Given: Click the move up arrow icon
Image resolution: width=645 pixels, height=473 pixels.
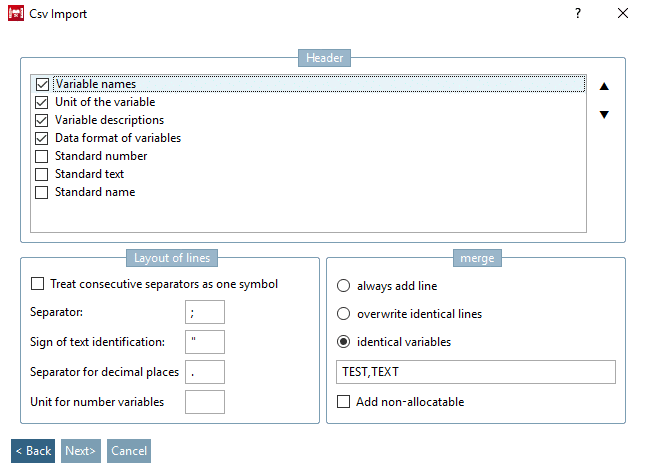Looking at the screenshot, I should point(604,86).
